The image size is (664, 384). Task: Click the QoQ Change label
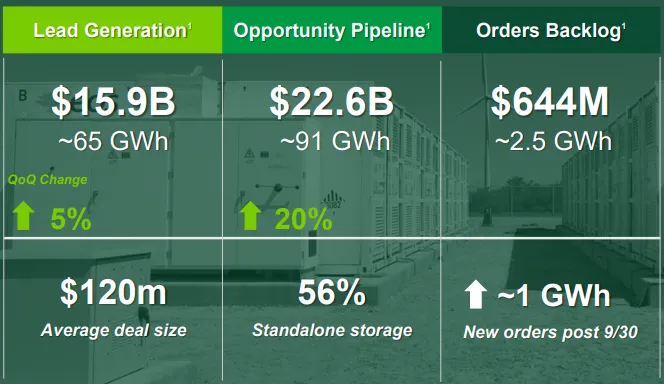coord(47,180)
